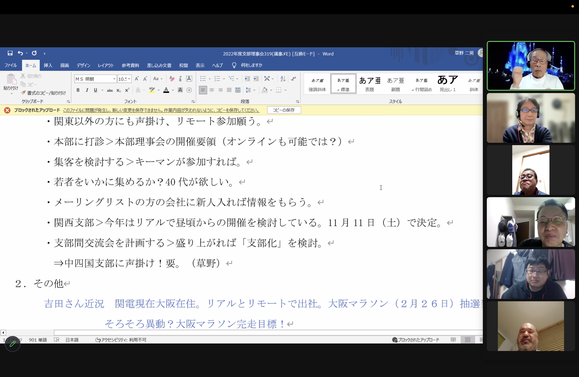Click the font color A button
Viewport: 579px width, 377px height.
(x=166, y=90)
